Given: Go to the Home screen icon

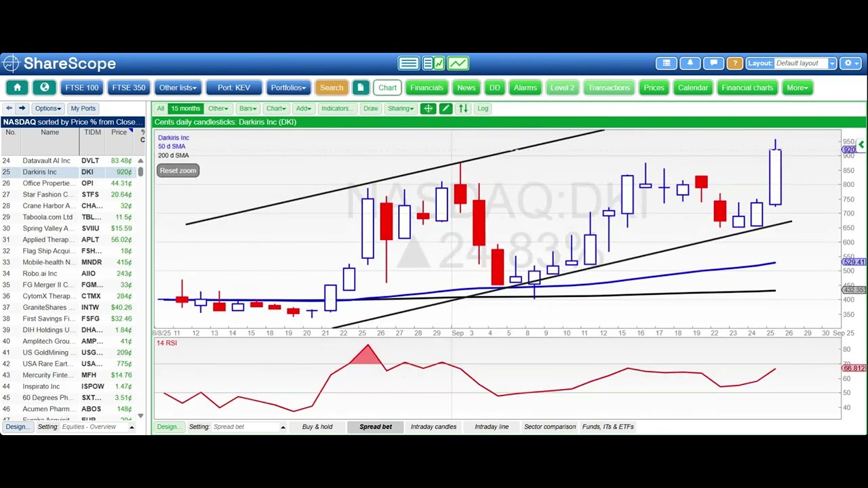Looking at the screenshot, I should point(17,87).
